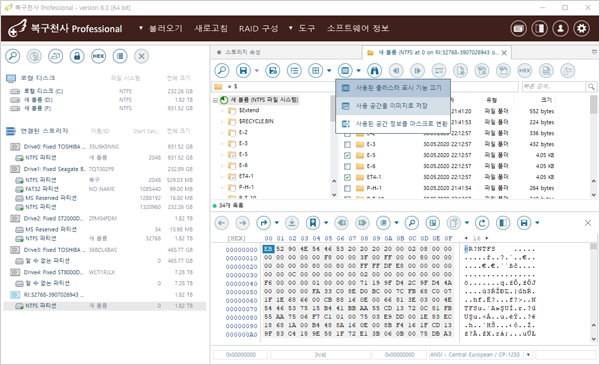Close the 새 볼륨 NTFS tab
The image size is (600, 365).
point(504,53)
